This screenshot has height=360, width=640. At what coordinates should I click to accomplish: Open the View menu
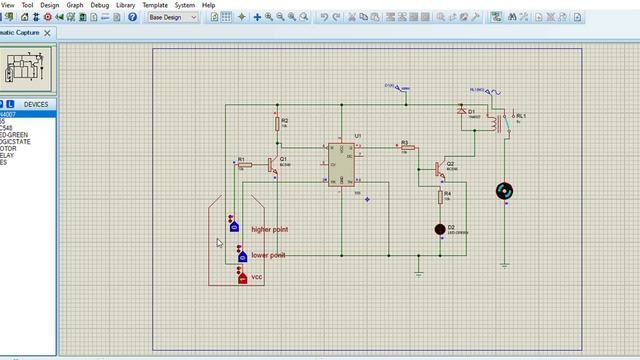tap(7, 5)
